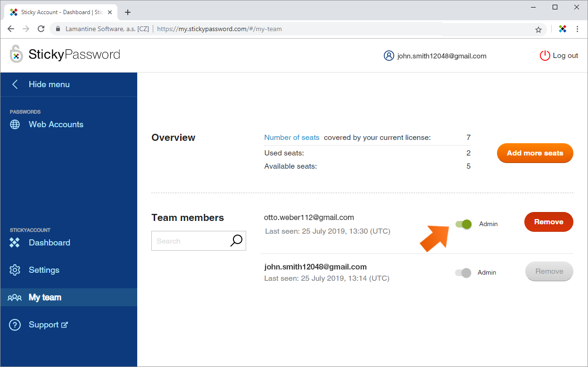Click the Overview heading
The width and height of the screenshot is (588, 367).
click(173, 138)
